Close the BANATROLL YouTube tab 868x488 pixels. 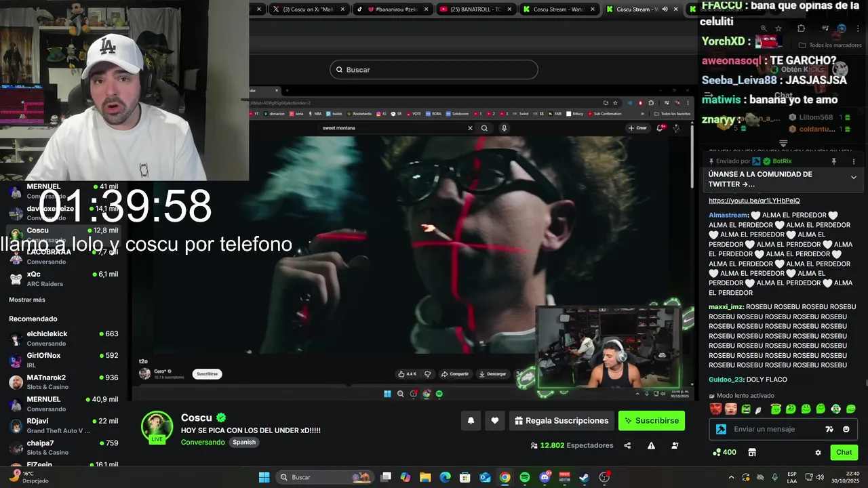(x=509, y=9)
